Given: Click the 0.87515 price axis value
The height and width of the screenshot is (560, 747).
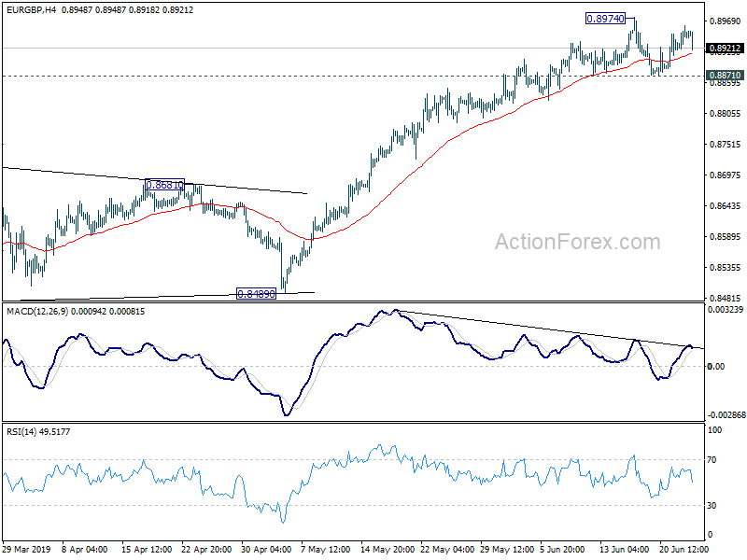Looking at the screenshot, I should (726, 145).
